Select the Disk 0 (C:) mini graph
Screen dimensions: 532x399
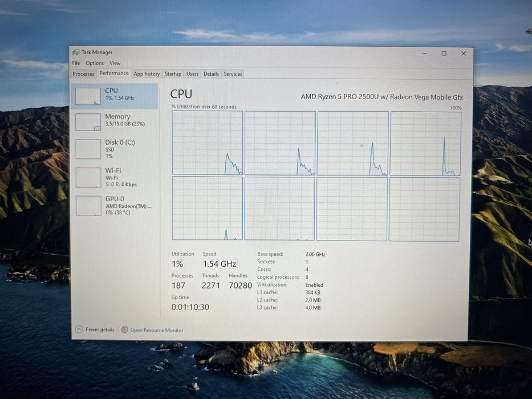tap(88, 149)
